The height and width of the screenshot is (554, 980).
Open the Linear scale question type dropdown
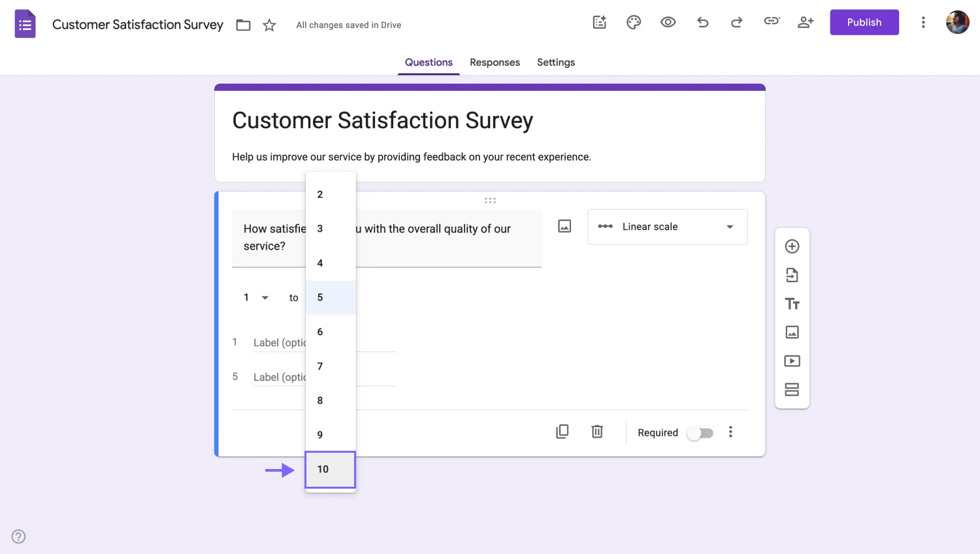[667, 227]
